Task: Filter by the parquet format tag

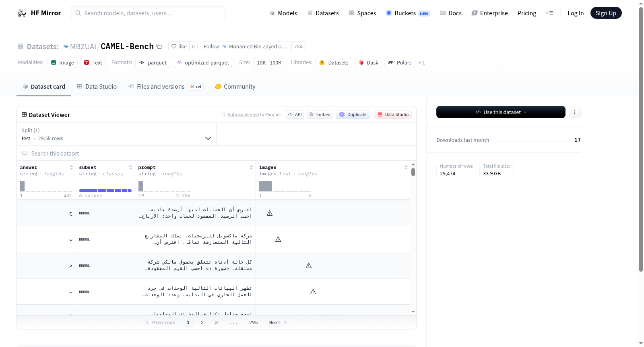Action: [153, 62]
